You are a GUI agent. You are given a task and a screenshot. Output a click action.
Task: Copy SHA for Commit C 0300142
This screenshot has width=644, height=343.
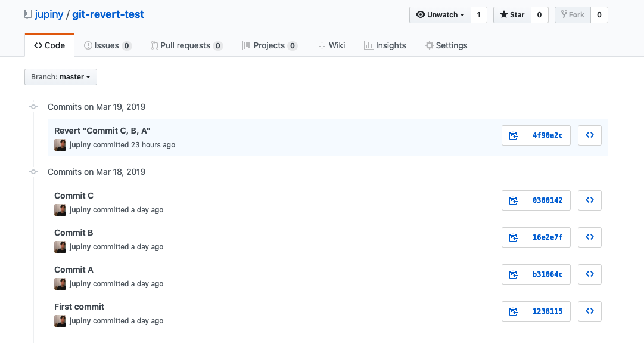[x=514, y=200]
